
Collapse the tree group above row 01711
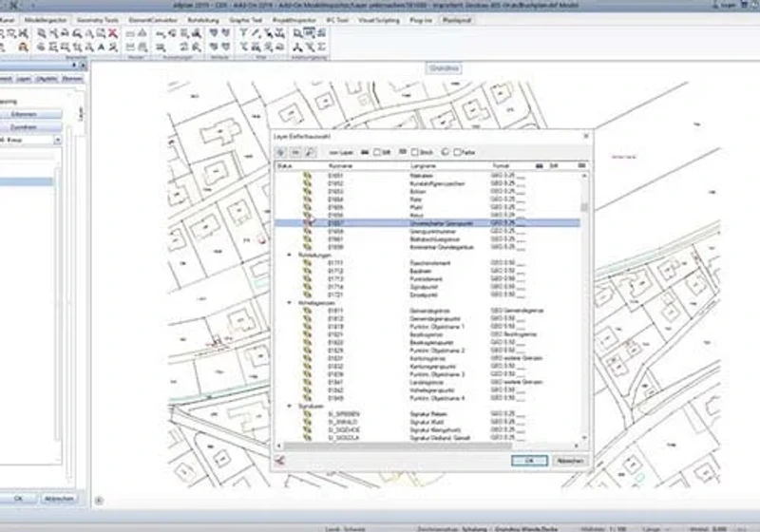point(290,255)
